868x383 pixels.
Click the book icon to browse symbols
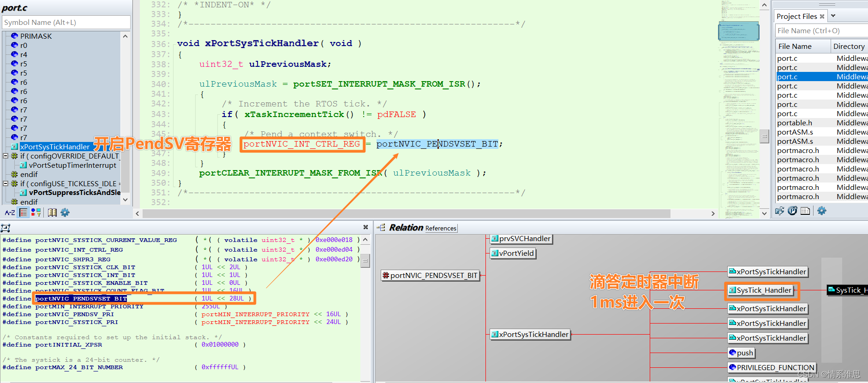click(x=52, y=212)
